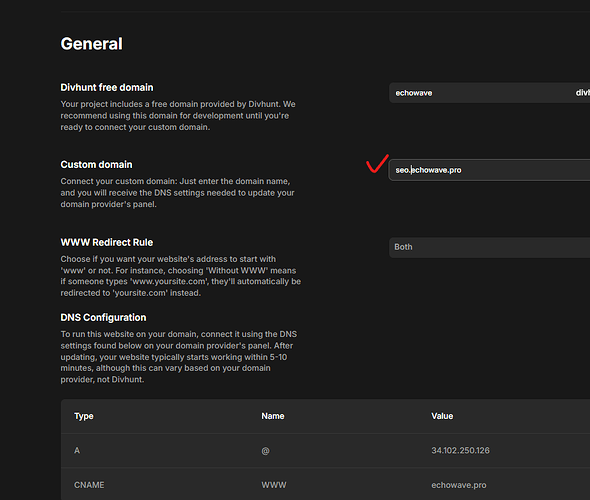Click the red checkmark beside Custom domain field
The height and width of the screenshot is (500, 590).
tap(377, 164)
